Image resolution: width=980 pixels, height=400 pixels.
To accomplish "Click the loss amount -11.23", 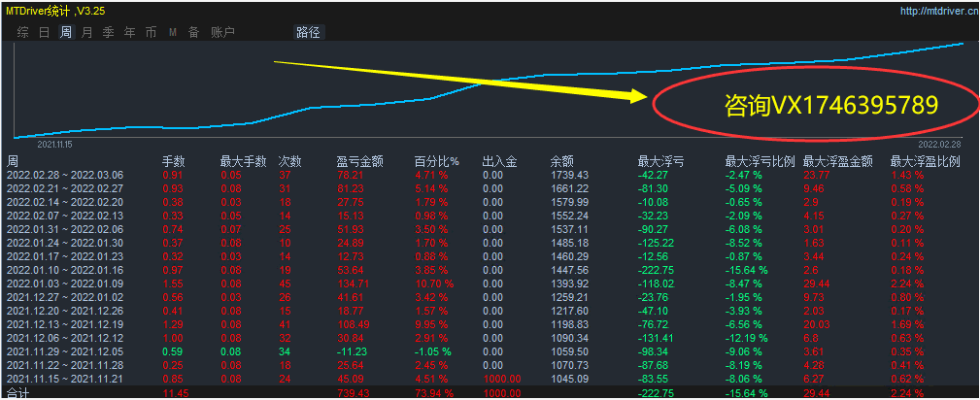I will click(352, 351).
